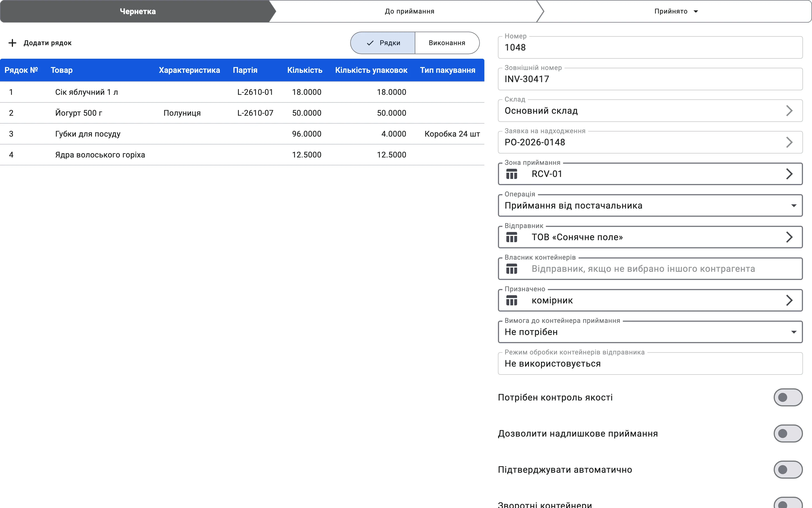This screenshot has width=812, height=508.
Task: Click the checkmark icon on Рядки toggle
Action: point(370,43)
